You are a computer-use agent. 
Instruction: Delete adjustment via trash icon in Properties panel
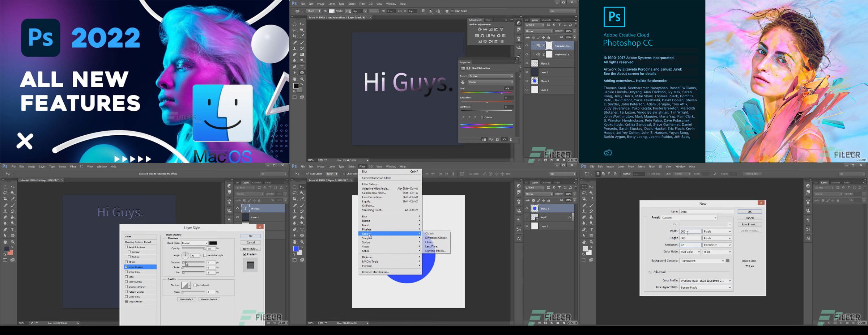point(511,139)
